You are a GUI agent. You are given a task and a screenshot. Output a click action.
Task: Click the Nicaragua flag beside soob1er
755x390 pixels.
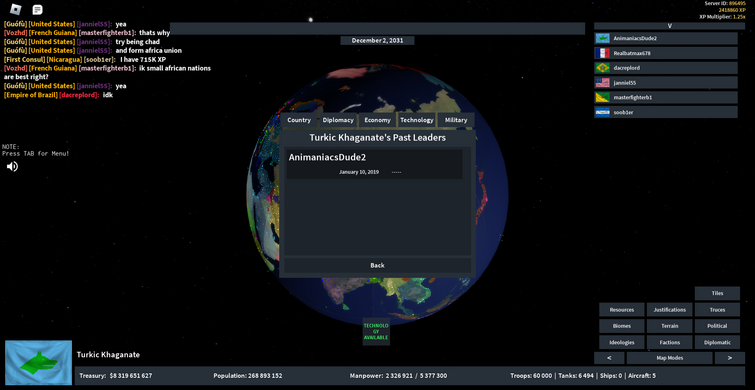click(x=602, y=112)
